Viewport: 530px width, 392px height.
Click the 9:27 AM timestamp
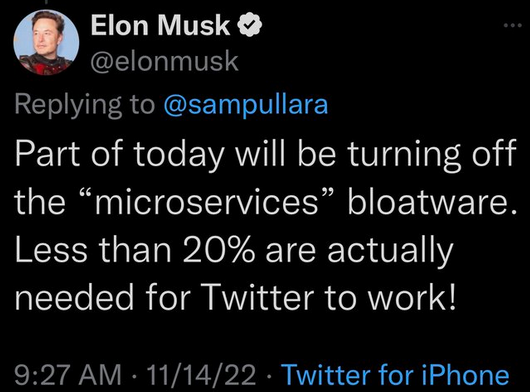pos(68,374)
